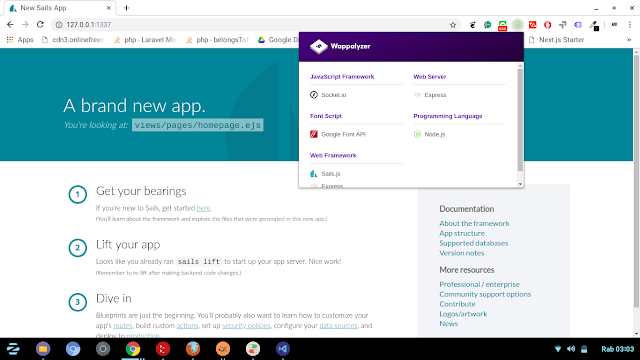Open Visual Studio Code from the taskbar
The width and height of the screenshot is (640, 360).
coord(282,349)
